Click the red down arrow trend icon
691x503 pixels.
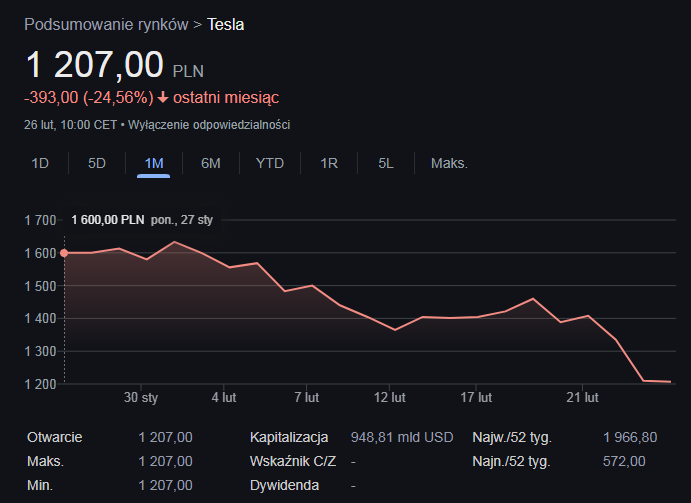163,98
